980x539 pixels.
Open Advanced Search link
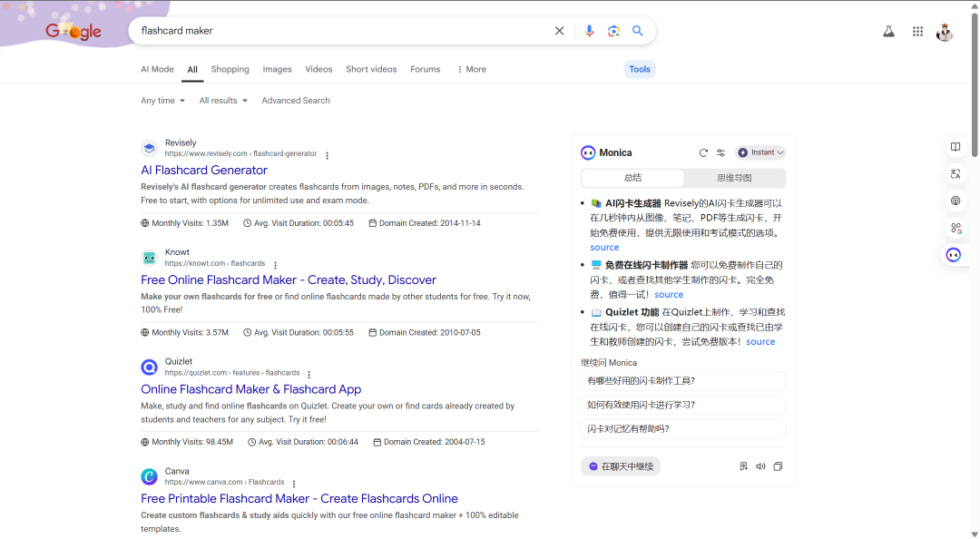tap(296, 101)
